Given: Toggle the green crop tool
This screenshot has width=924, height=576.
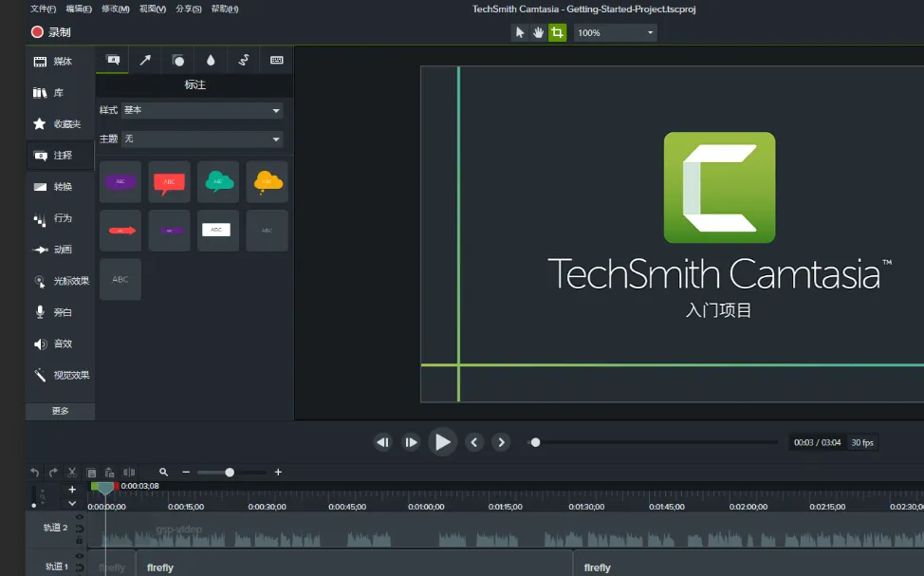Looking at the screenshot, I should click(x=557, y=32).
